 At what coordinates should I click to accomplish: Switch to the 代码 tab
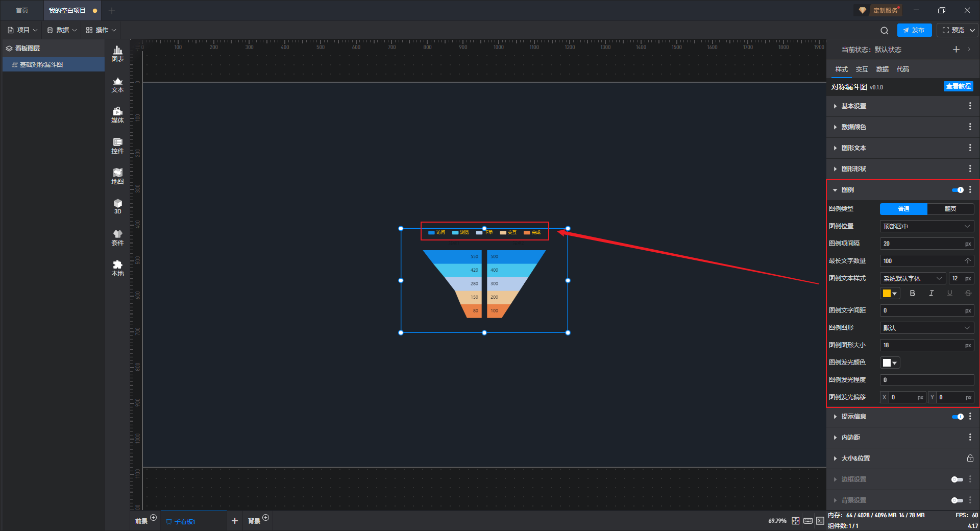[902, 69]
